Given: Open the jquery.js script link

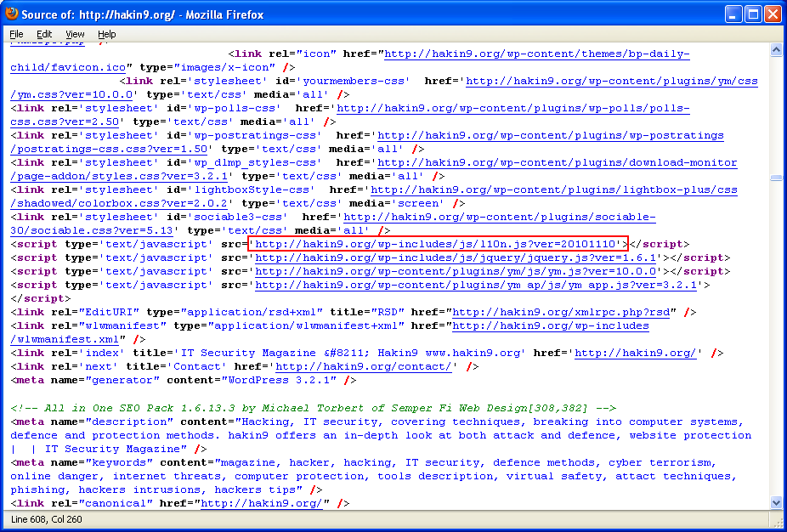Looking at the screenshot, I should coord(456,258).
